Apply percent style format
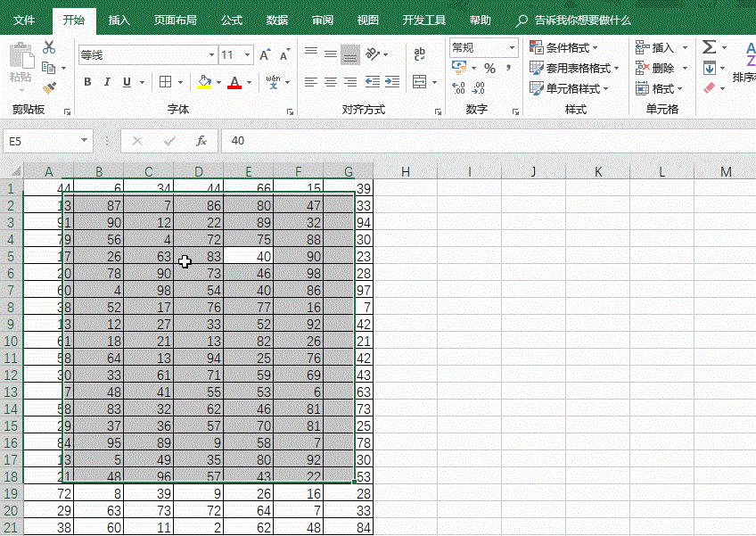This screenshot has height=536, width=756. tap(489, 68)
